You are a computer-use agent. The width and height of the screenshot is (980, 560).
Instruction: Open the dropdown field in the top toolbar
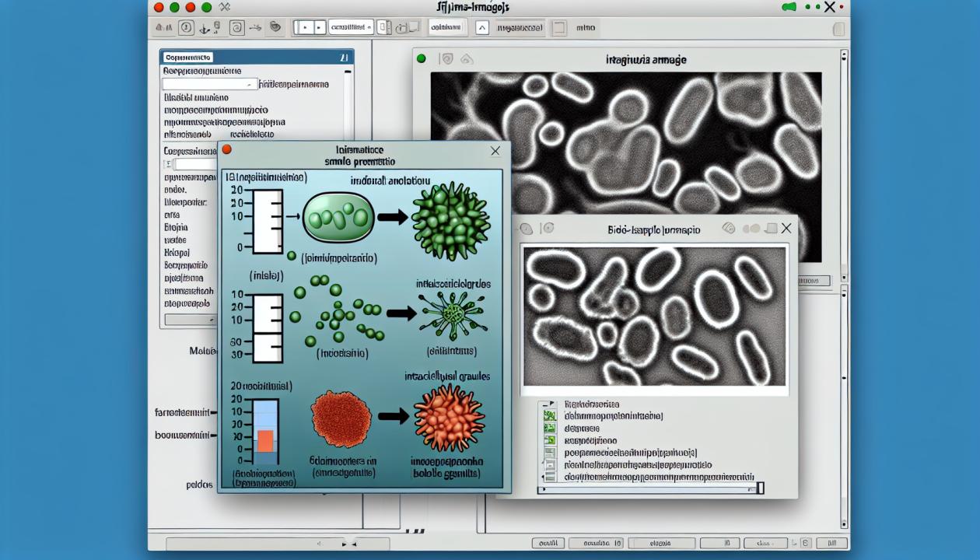tap(348, 27)
